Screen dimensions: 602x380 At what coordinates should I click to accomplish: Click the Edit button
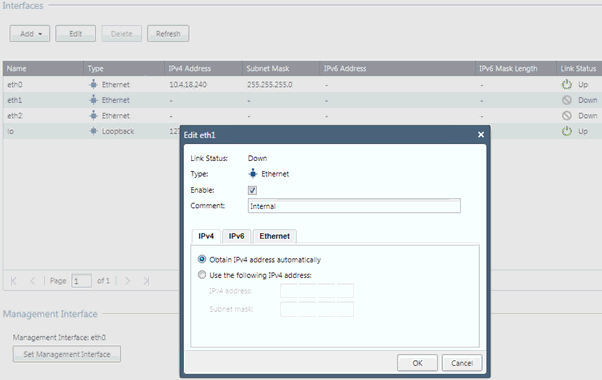76,34
